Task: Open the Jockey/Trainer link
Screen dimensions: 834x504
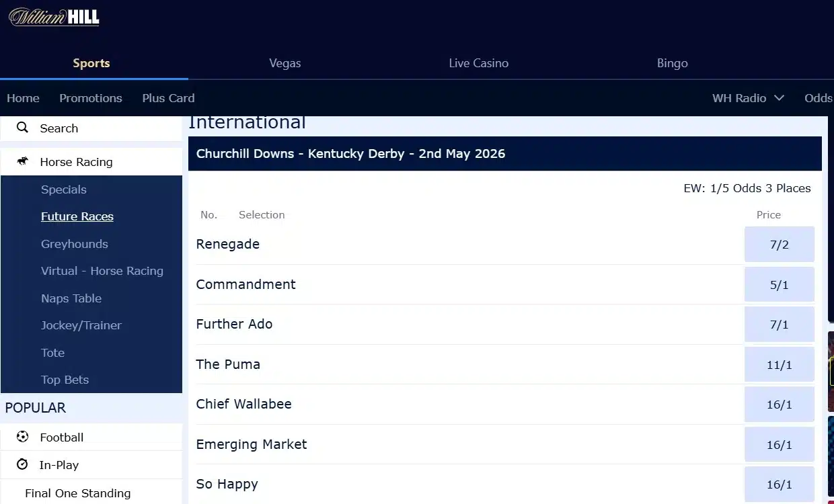Action: 81,325
